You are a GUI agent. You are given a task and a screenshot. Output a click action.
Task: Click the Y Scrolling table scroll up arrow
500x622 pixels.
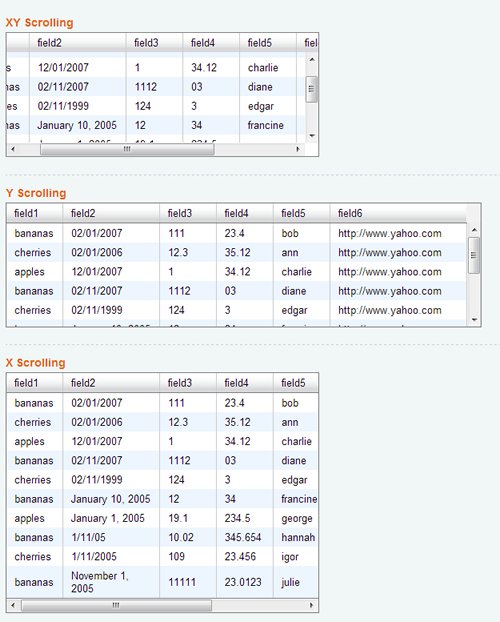tap(474, 230)
